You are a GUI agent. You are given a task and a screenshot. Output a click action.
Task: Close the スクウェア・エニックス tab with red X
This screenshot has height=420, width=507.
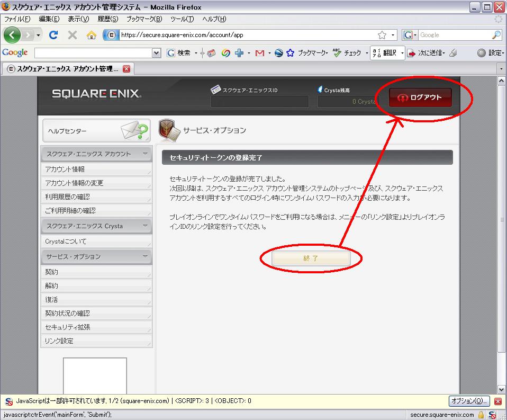click(126, 69)
